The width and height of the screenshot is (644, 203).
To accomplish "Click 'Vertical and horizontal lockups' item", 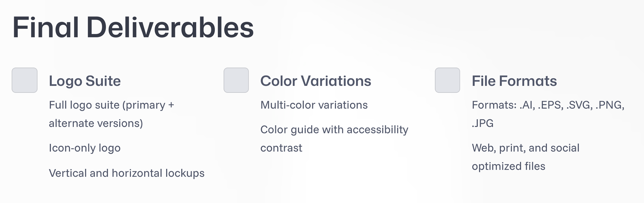I will pos(127,173).
